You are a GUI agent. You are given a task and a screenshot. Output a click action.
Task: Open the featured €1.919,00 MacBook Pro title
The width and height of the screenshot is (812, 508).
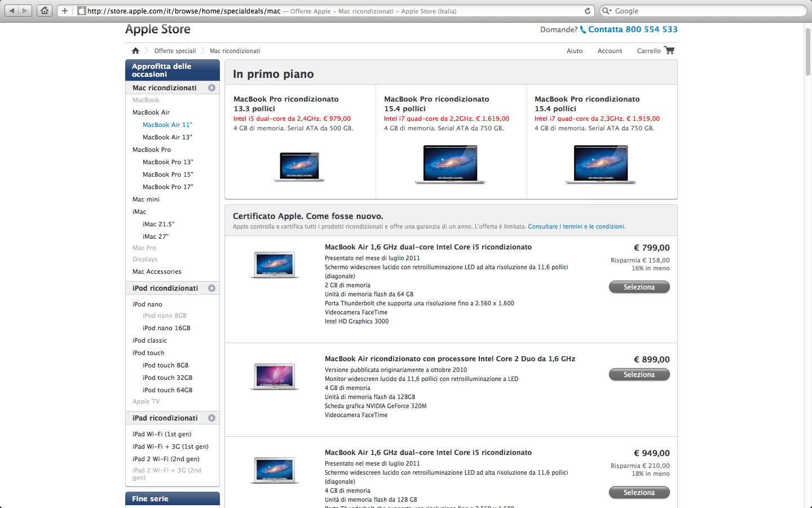coord(587,104)
